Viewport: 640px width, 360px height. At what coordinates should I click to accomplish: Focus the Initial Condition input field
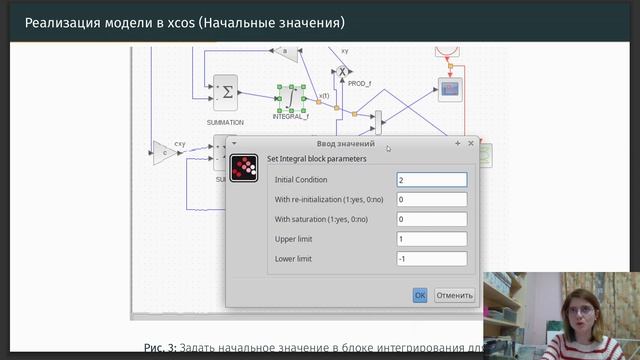432,180
